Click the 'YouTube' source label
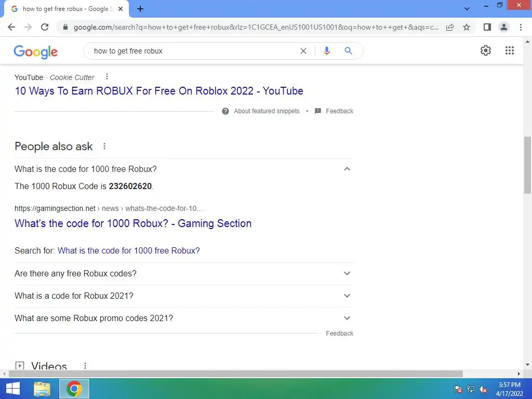 pos(29,77)
